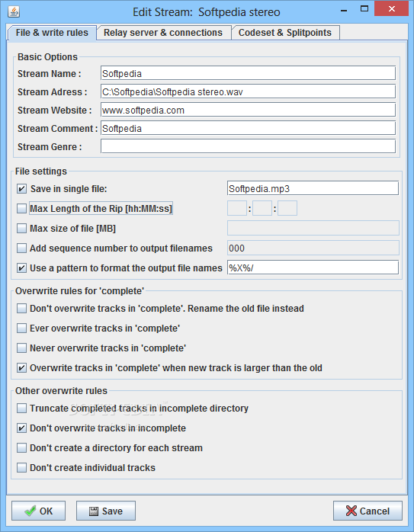Enable Max size of file checkbox
Screen dimensions: 414x532
(x=21, y=229)
